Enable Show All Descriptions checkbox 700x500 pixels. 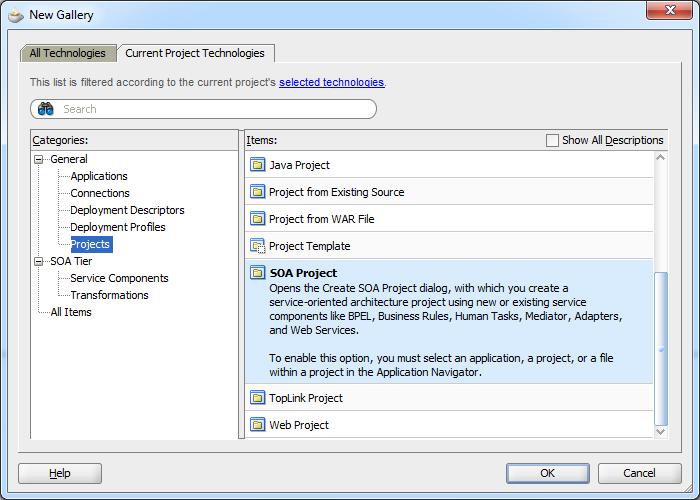pos(552,140)
